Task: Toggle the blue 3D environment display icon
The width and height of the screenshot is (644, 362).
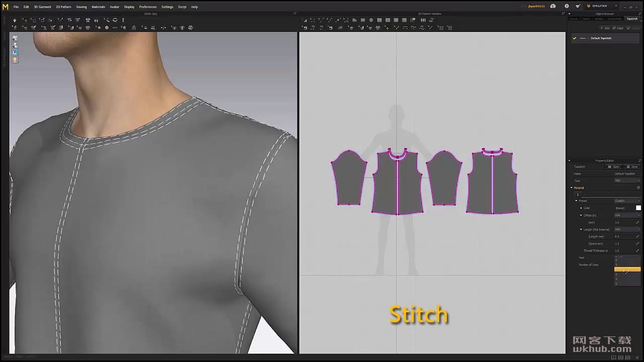Action: point(15,52)
